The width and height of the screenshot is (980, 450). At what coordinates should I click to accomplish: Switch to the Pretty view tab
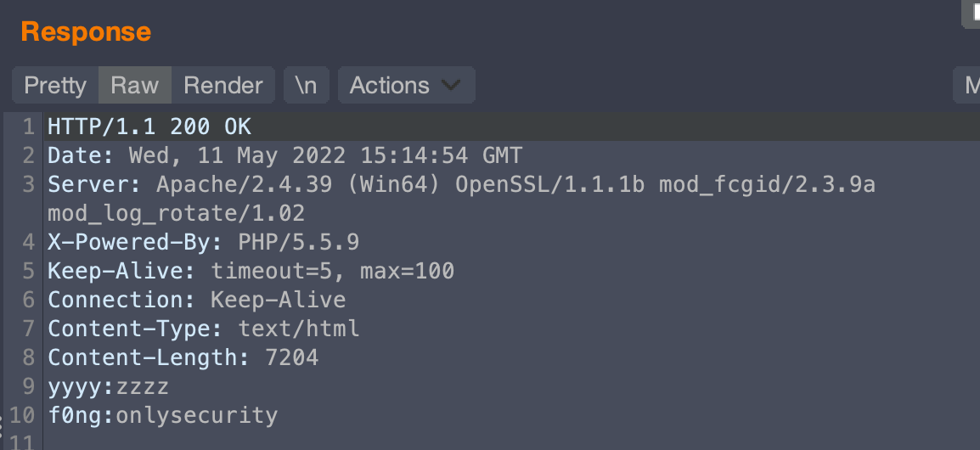55,86
